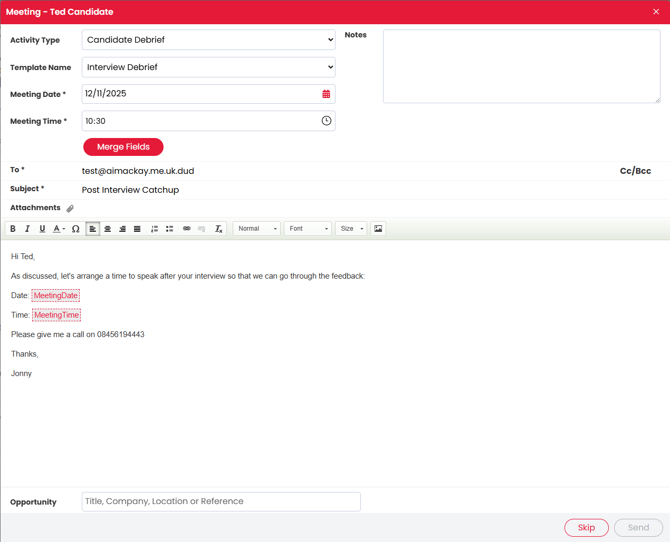Open the Meeting Date calendar picker
This screenshot has height=542, width=670.
pos(326,94)
